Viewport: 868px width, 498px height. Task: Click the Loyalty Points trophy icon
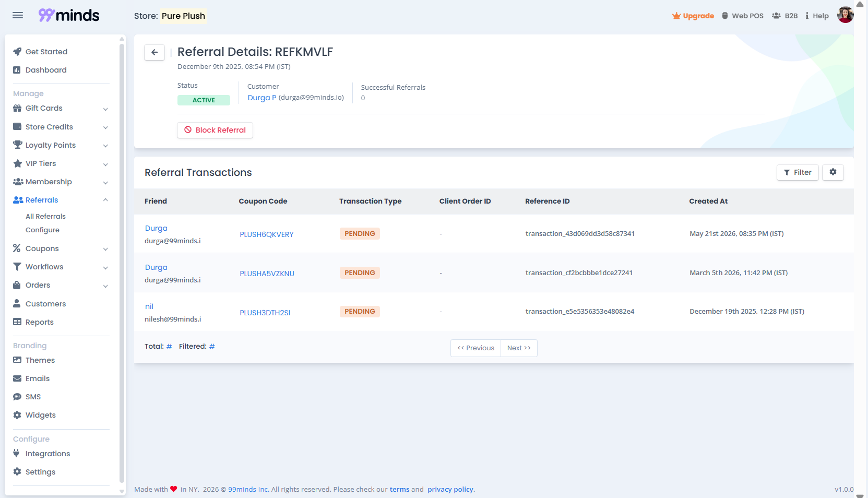pos(17,145)
